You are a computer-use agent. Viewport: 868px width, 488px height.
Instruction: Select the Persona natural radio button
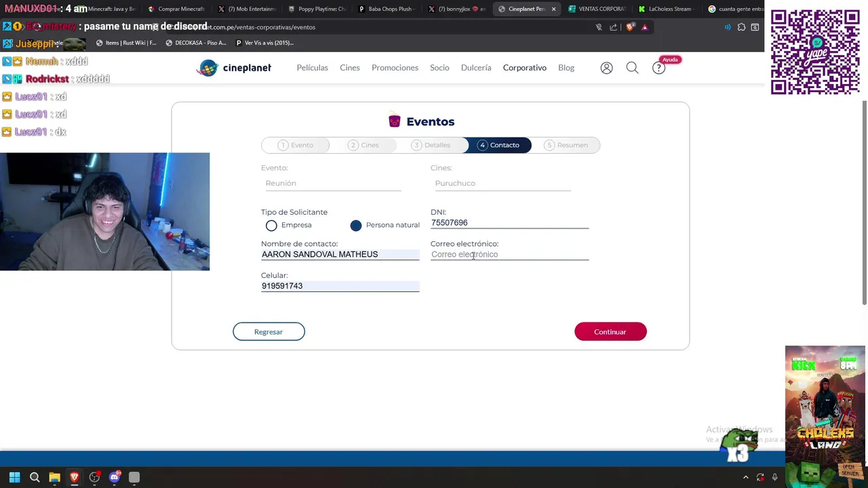356,225
